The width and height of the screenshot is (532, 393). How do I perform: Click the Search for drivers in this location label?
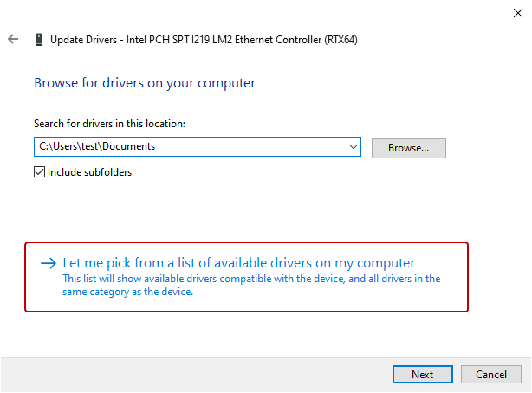(109, 124)
